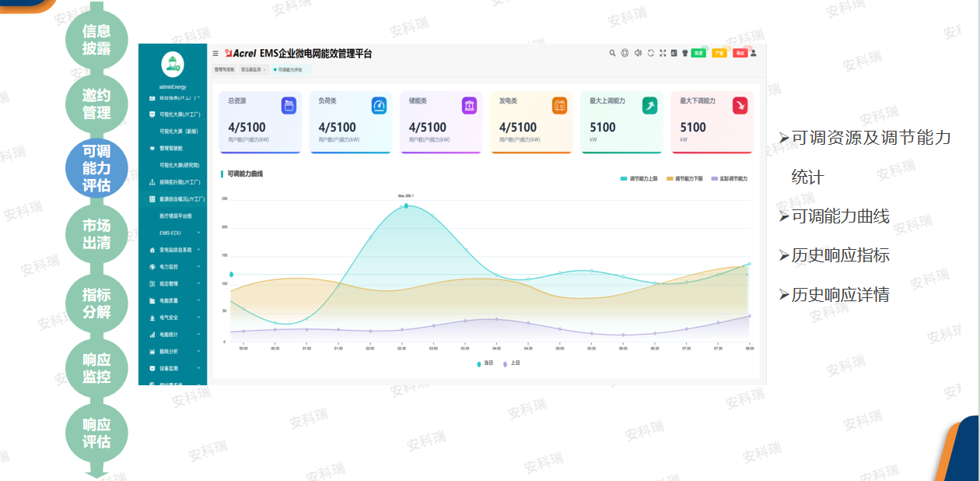Mute alerts with the speaker icon
Image resolution: width=980 pixels, height=481 pixels.
(x=638, y=53)
